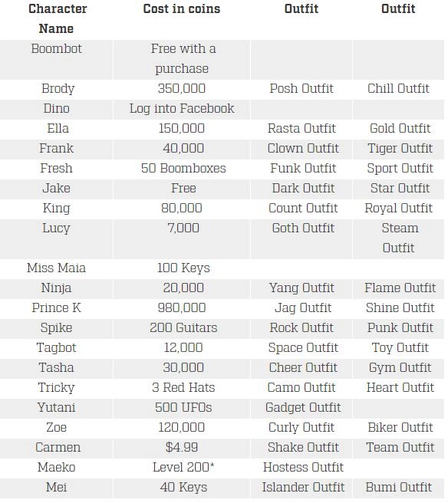448x503 pixels.
Task: Select the Log into Facebook cell
Action: (182, 108)
